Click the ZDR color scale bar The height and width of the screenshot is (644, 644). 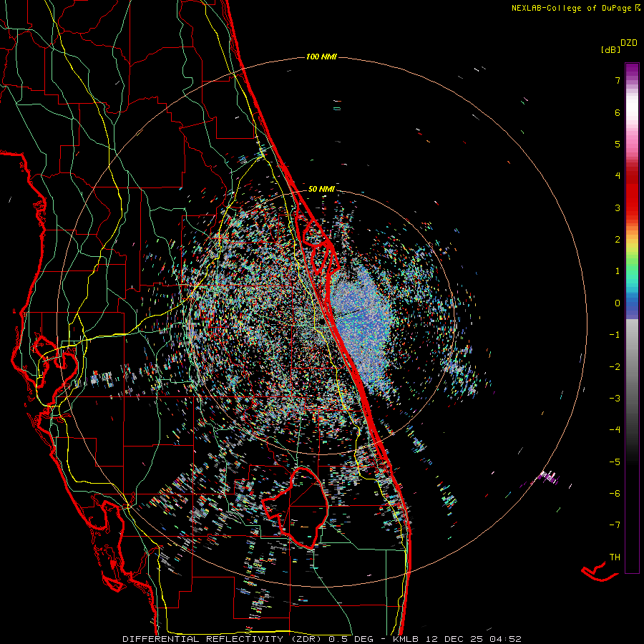click(632, 318)
